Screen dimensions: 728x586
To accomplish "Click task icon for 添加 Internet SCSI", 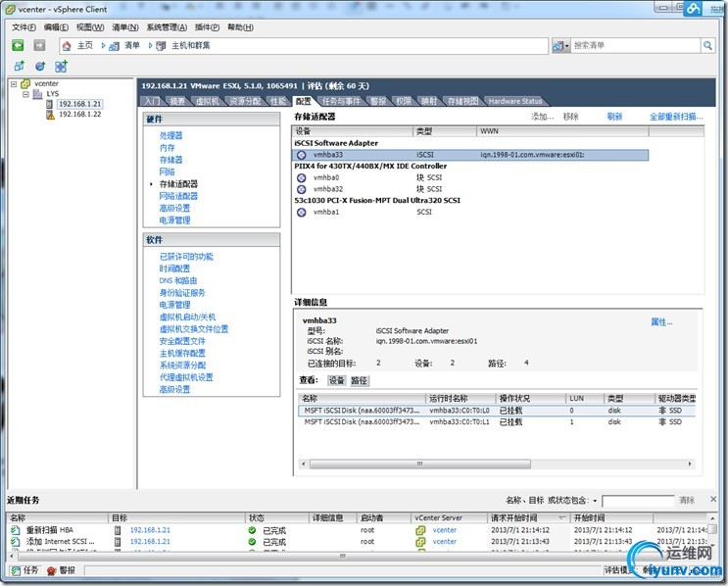I will pyautogui.click(x=16, y=542).
